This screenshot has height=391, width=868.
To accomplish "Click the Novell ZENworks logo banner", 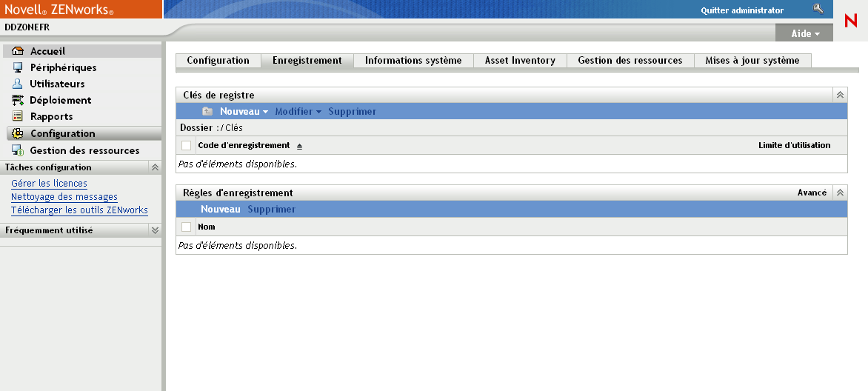I will (x=81, y=10).
